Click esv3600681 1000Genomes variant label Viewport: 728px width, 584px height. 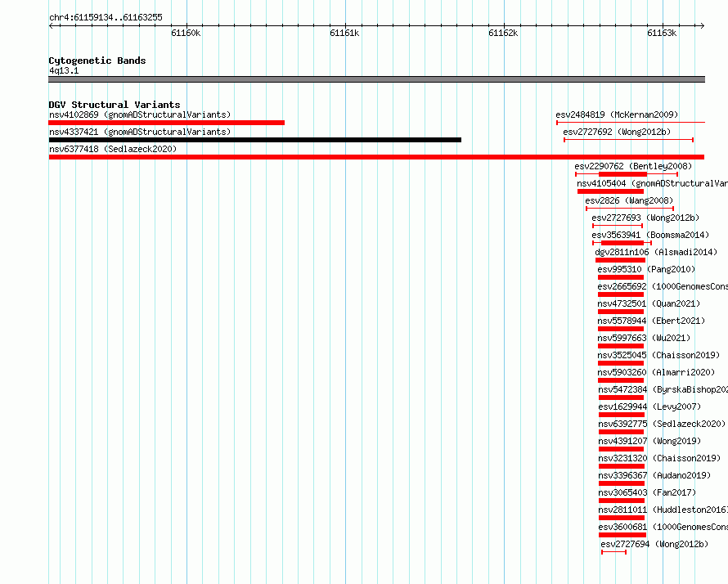pos(663,527)
